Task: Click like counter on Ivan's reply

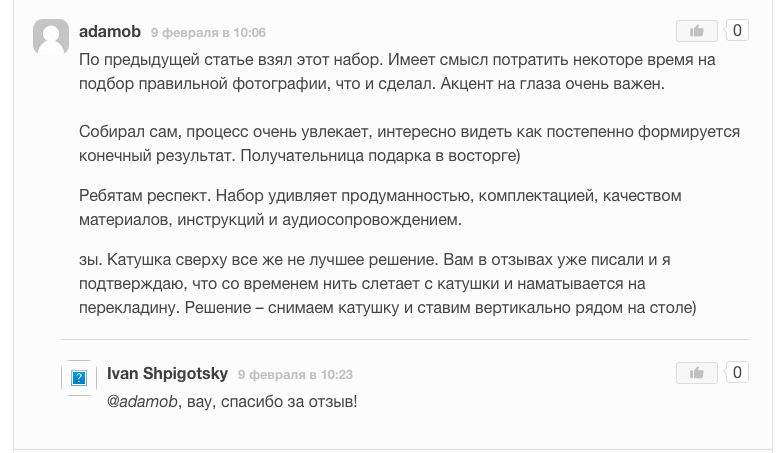Action: [x=737, y=373]
